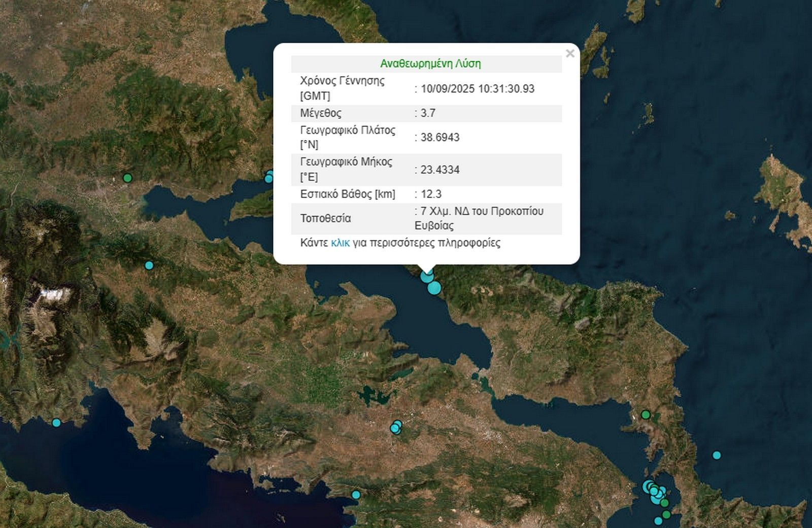Click the green marker on the southeastern peninsula
Image resolution: width=812 pixels, height=528 pixels.
[x=646, y=415]
